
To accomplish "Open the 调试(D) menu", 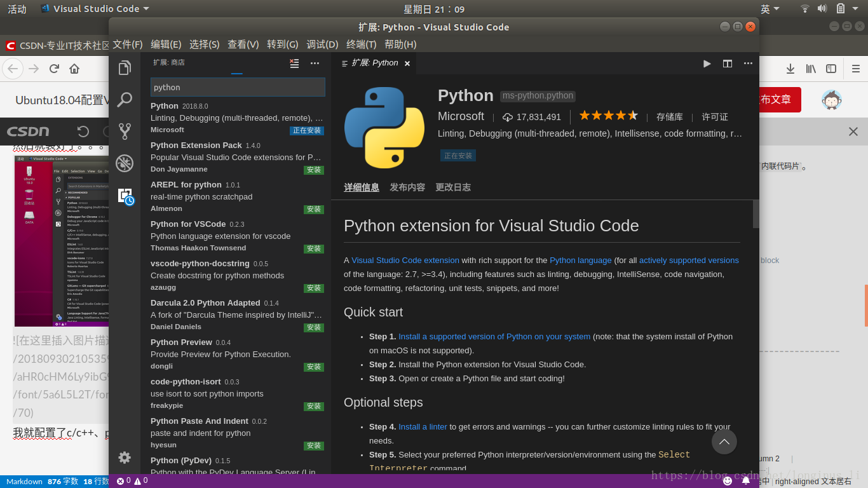I will point(322,44).
